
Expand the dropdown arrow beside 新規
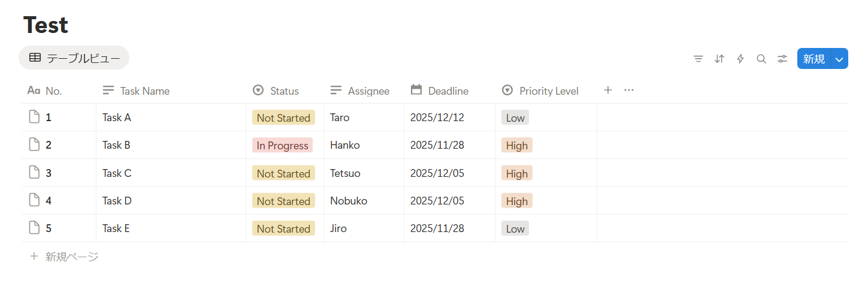point(840,59)
